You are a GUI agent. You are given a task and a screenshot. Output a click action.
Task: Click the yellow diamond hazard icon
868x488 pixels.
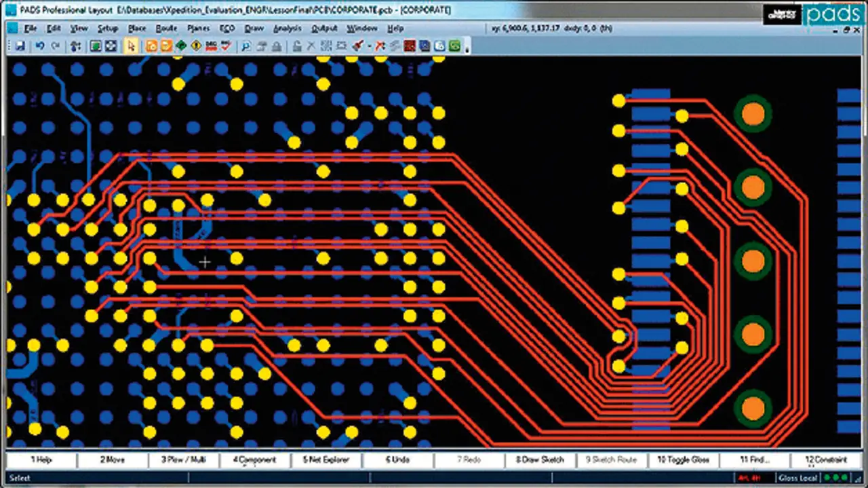pyautogui.click(x=196, y=46)
